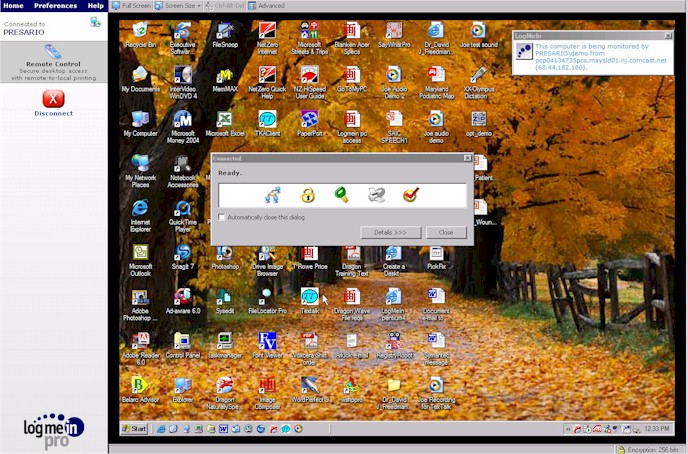Select the Remote Control option
Viewport: 688px width, 454px height.
tap(54, 62)
